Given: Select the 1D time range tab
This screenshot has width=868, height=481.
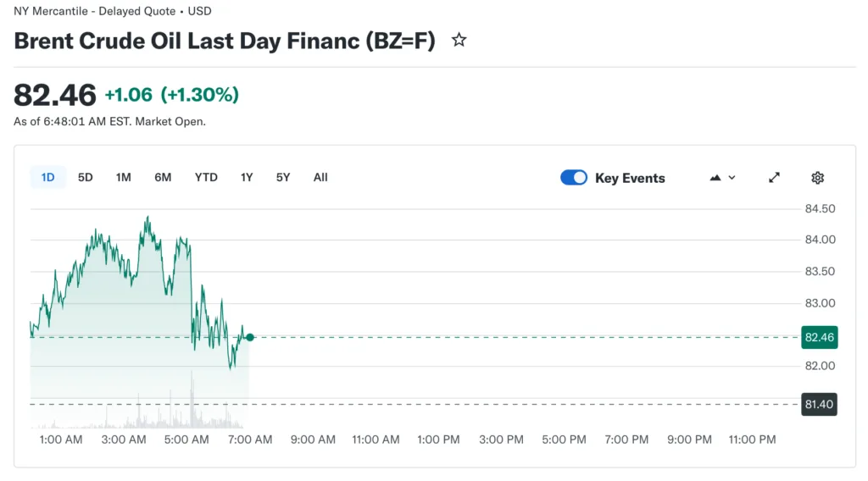Looking at the screenshot, I should pyautogui.click(x=48, y=177).
